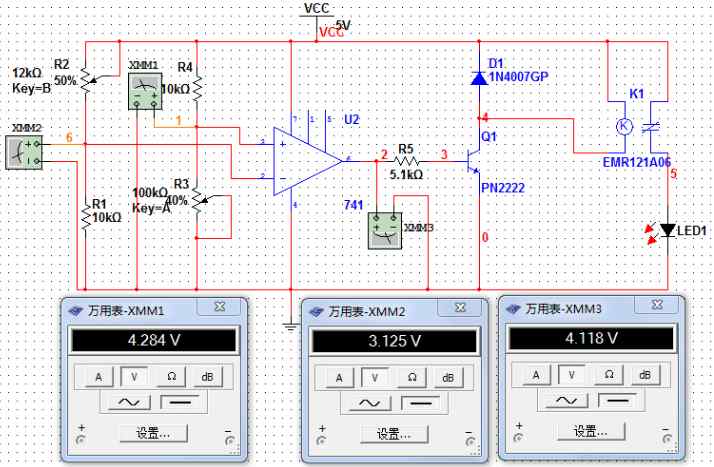This screenshot has width=714, height=467.
Task: Select the K1 relay contact switch symbol
Action: (x=651, y=128)
